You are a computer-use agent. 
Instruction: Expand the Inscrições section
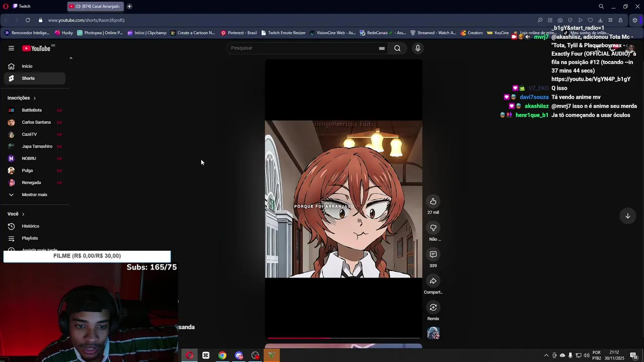tap(22, 98)
